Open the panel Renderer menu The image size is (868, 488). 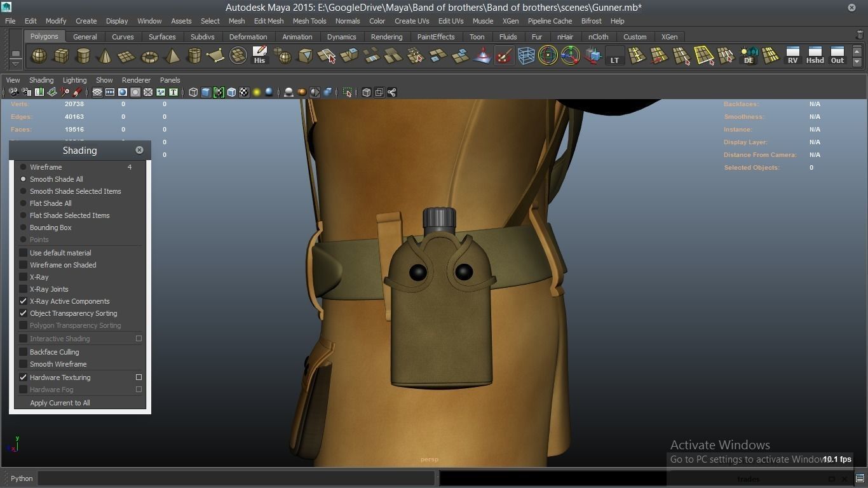[136, 80]
